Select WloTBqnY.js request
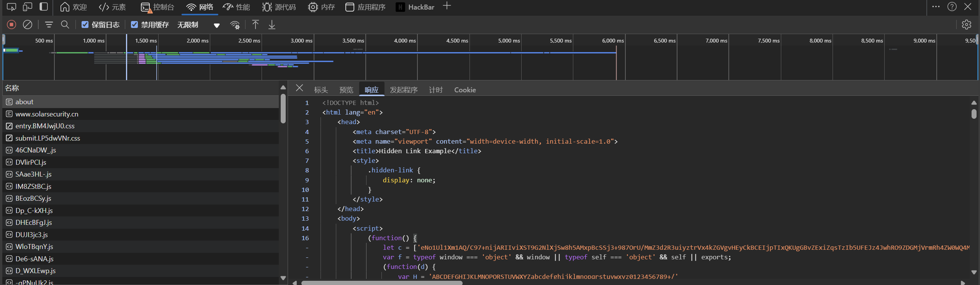 [141, 247]
